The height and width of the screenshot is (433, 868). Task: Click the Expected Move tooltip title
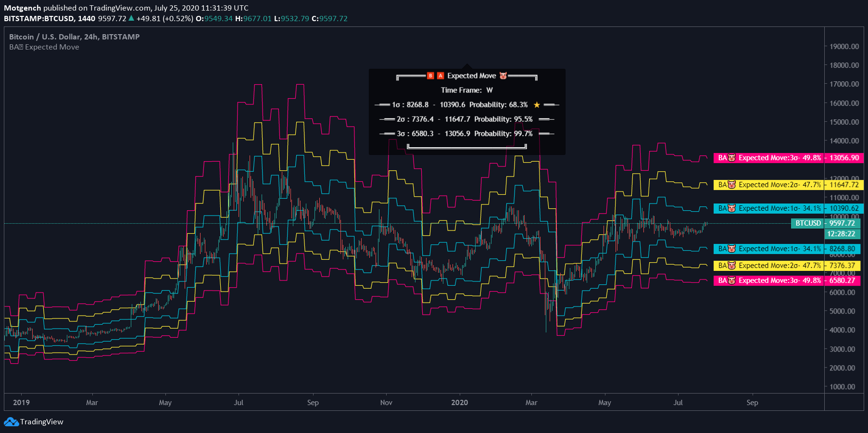click(x=471, y=76)
